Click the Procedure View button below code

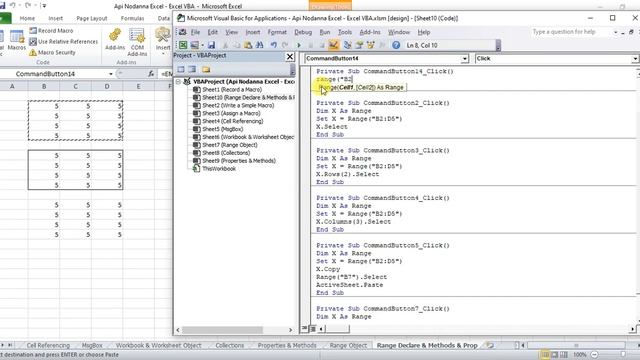[x=304, y=329]
